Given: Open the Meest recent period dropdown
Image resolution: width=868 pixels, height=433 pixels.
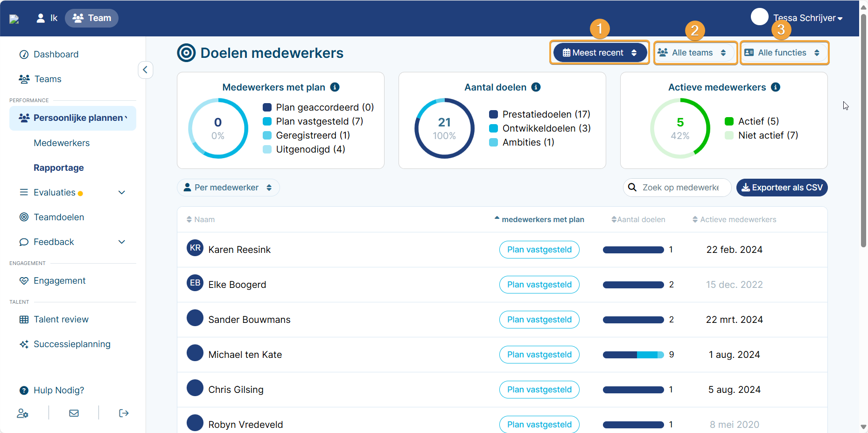Looking at the screenshot, I should 600,53.
